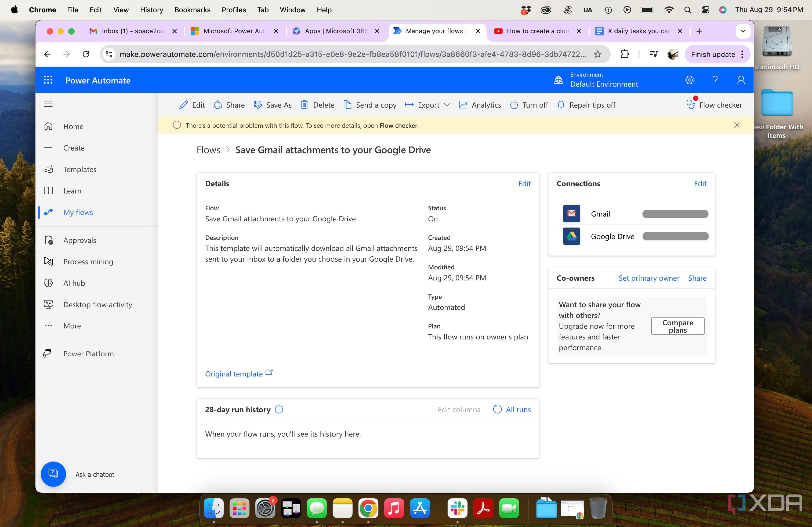Switch to Apps Microsoft 365 tab
812x527 pixels.
[336, 31]
